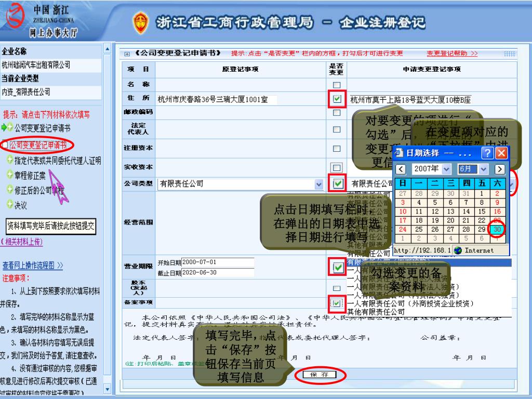Select day 30 highlighted in calendar
Screen dimensions: 532x399
[497, 229]
